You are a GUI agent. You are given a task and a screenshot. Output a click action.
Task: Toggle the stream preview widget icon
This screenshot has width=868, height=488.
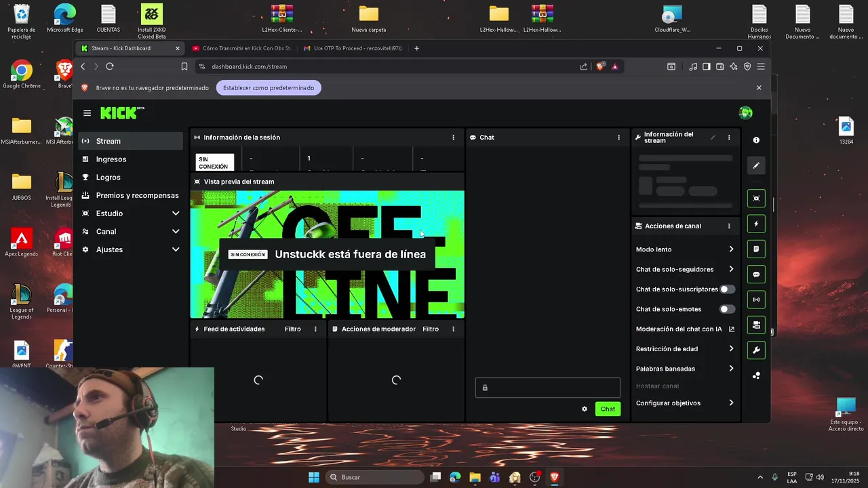tap(756, 198)
